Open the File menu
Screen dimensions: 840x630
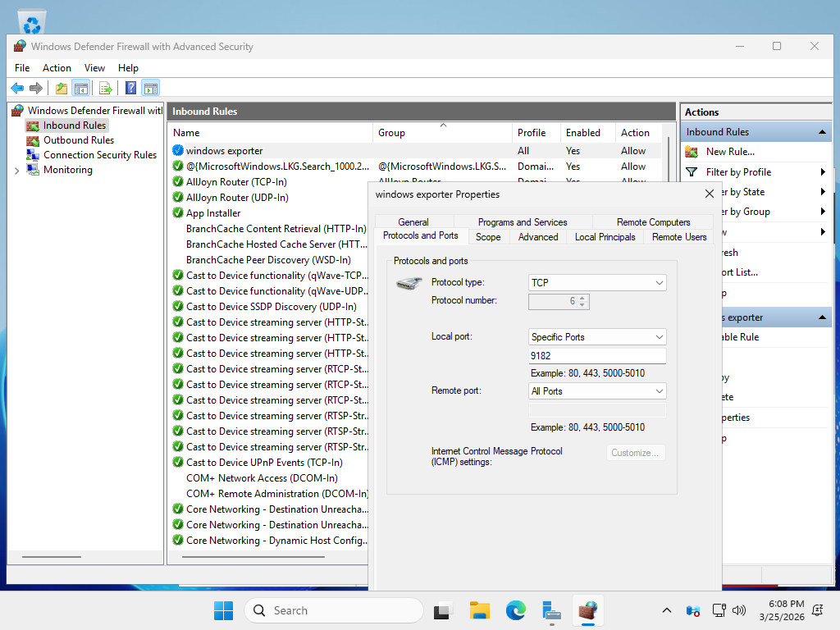click(x=22, y=68)
